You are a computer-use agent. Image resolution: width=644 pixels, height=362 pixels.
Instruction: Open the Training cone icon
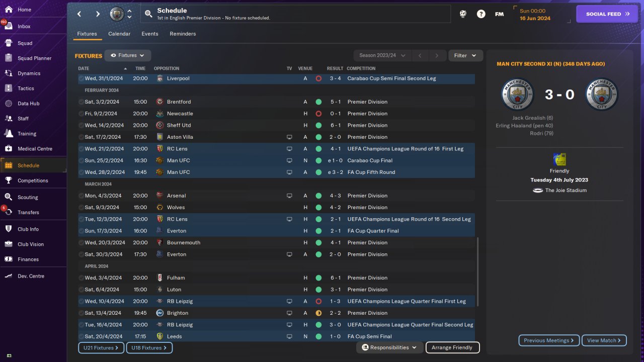click(9, 134)
